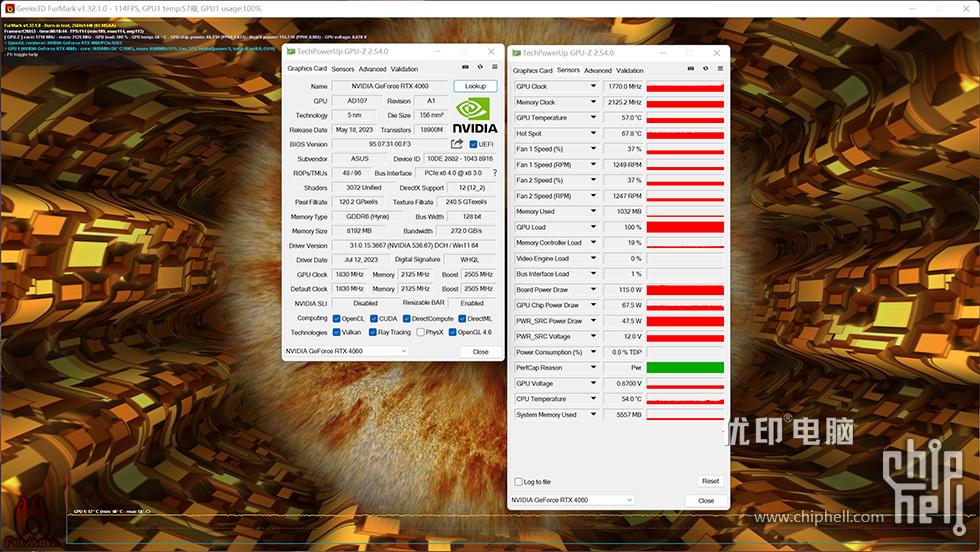The height and width of the screenshot is (552, 980).
Task: Click the GPU Temperature value 57.0 °C
Action: tap(624, 118)
